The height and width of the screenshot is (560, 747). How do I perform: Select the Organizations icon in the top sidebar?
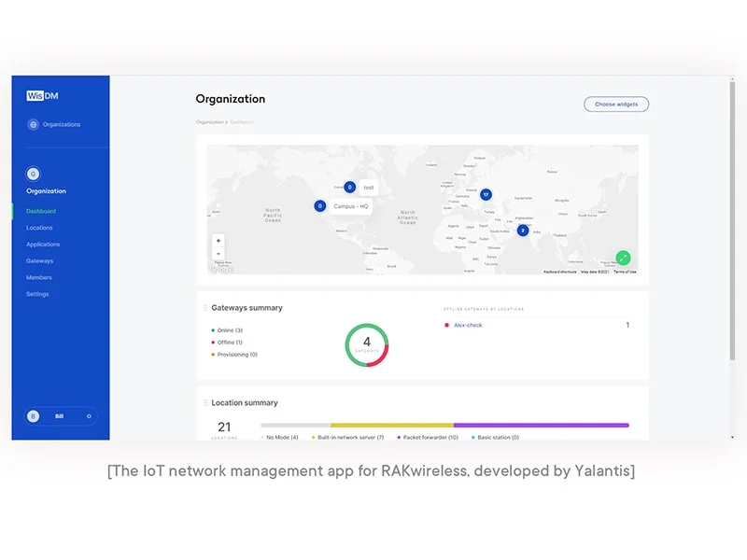click(x=35, y=124)
